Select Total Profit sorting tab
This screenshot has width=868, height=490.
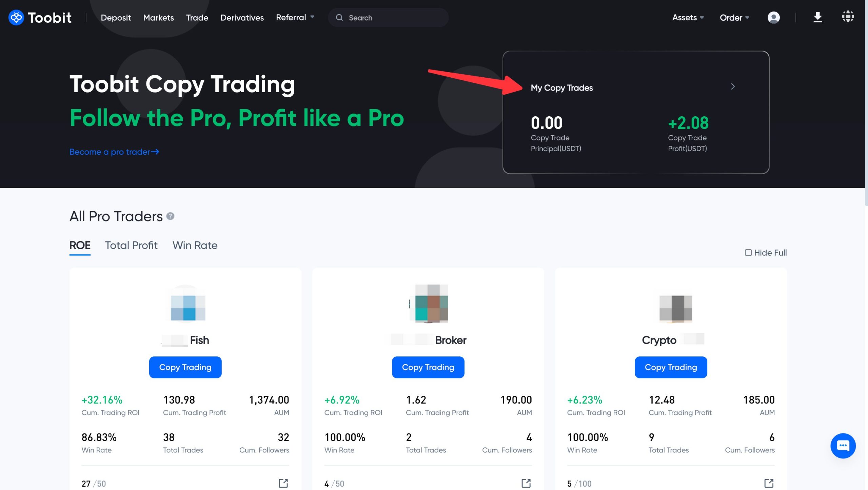coord(131,245)
